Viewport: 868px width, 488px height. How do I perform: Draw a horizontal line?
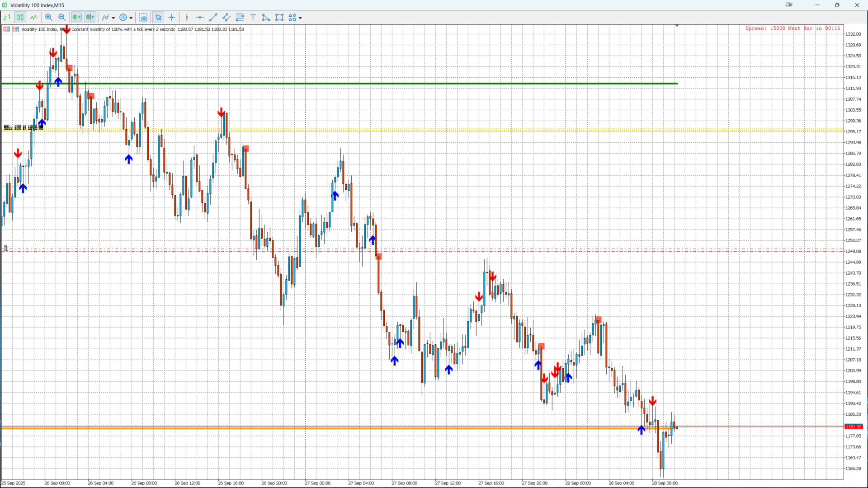point(200,18)
